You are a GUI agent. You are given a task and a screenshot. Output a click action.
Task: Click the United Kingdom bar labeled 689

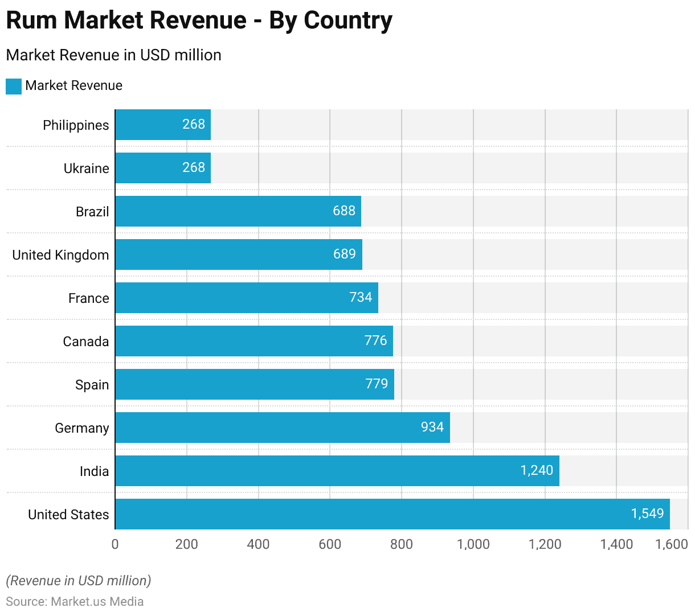pos(239,254)
